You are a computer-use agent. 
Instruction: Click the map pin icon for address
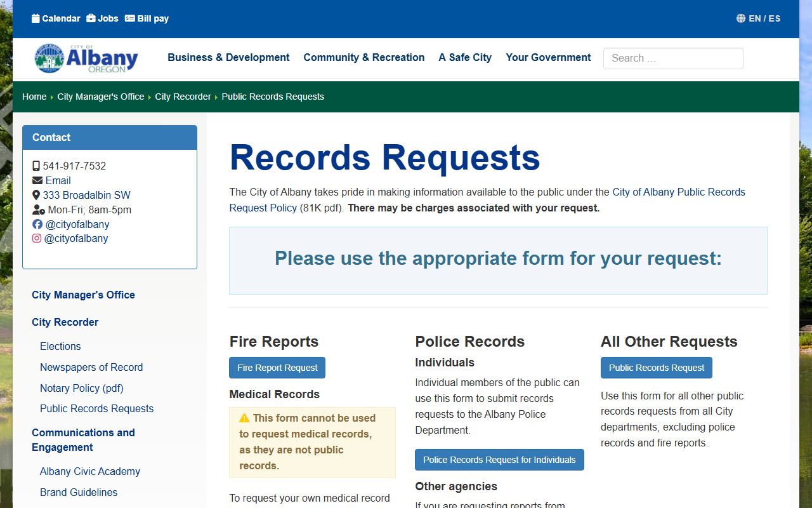point(36,195)
